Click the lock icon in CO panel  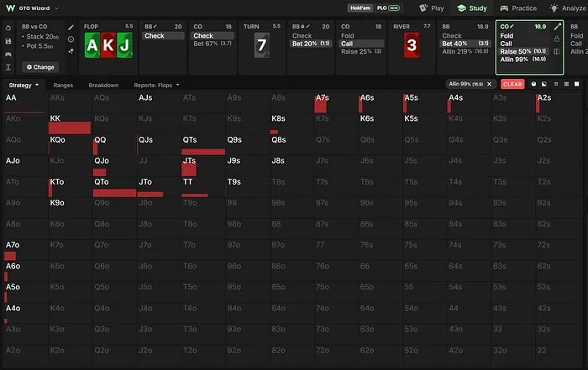point(557,39)
